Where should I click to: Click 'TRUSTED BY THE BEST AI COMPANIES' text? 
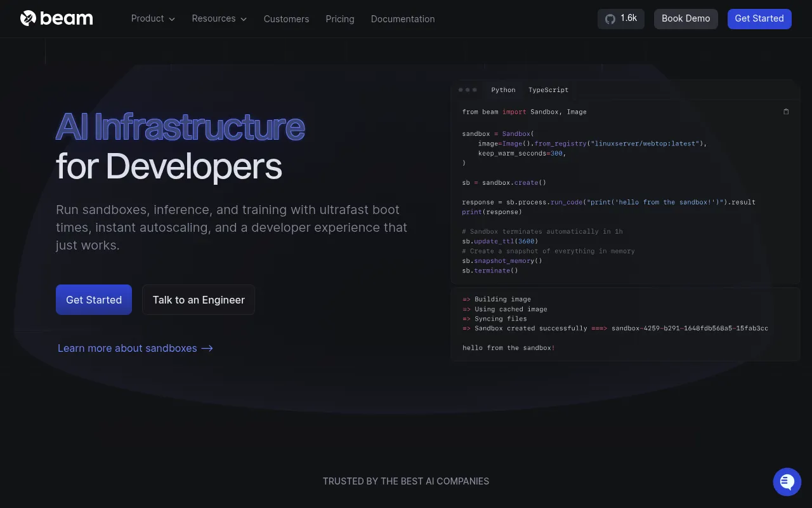(x=406, y=481)
